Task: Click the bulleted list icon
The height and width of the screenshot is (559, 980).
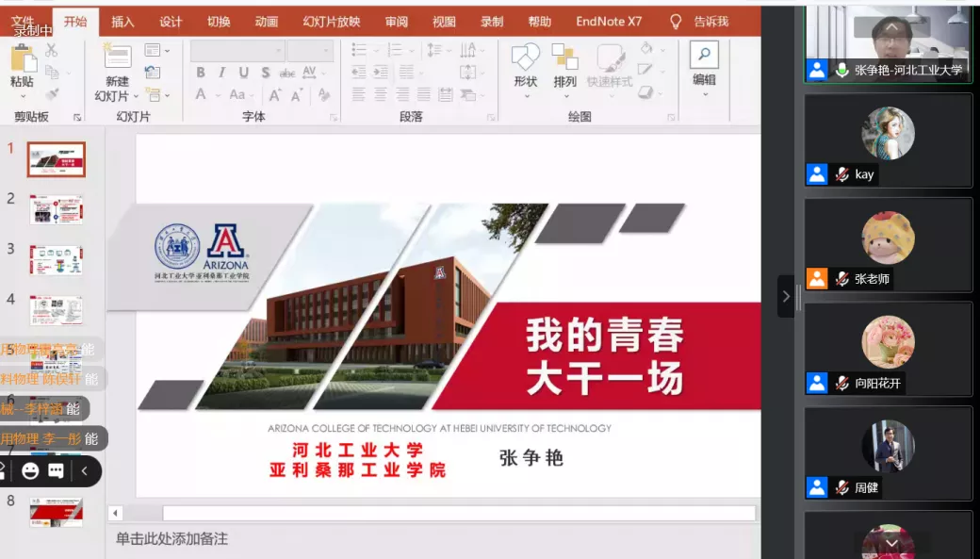Action: pyautogui.click(x=358, y=49)
